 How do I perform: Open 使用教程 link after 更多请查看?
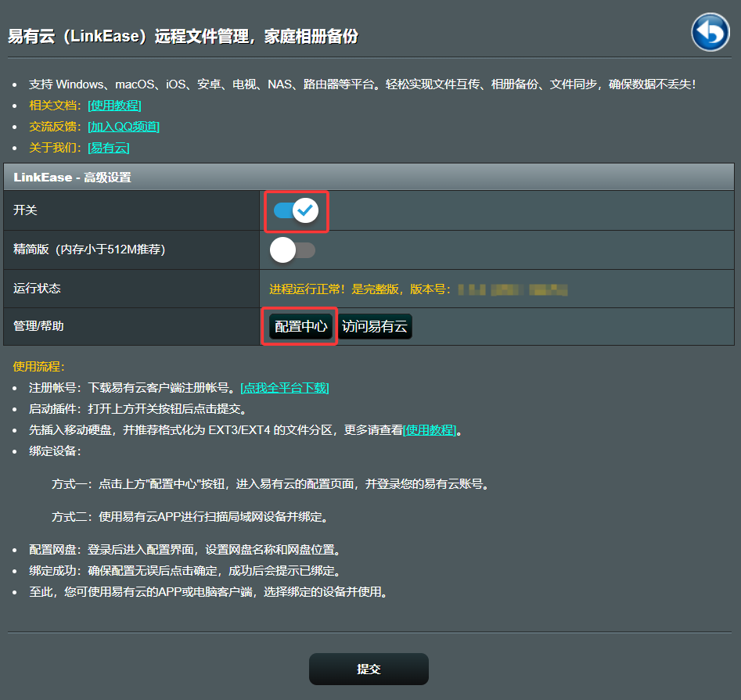430,430
